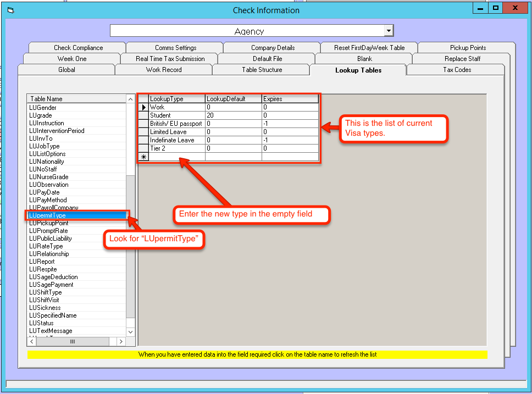
Task: Select LUpermitType in the table list
Action: click(x=77, y=216)
